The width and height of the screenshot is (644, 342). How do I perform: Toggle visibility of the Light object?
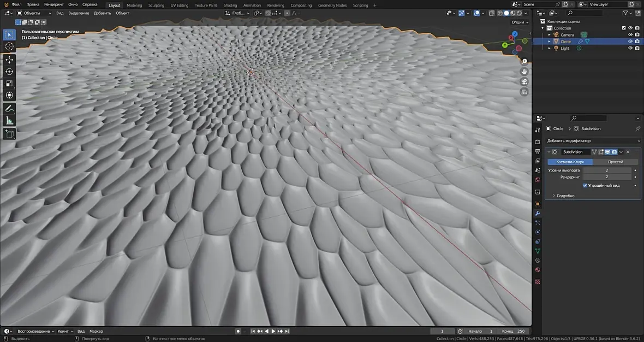click(x=630, y=48)
